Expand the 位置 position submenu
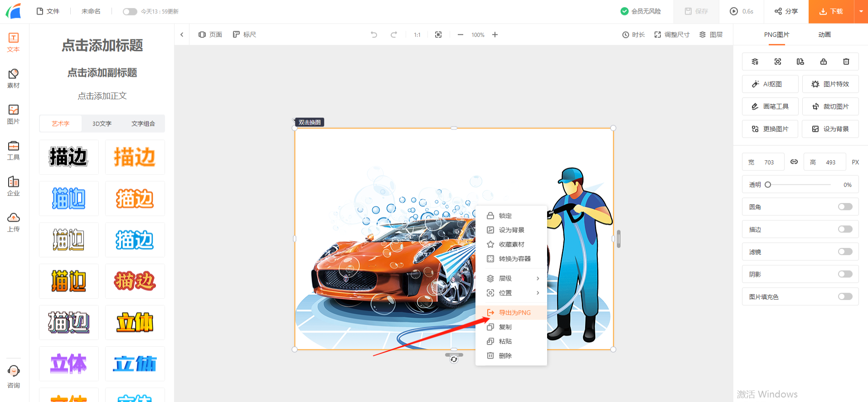This screenshot has height=402, width=868. coord(511,293)
